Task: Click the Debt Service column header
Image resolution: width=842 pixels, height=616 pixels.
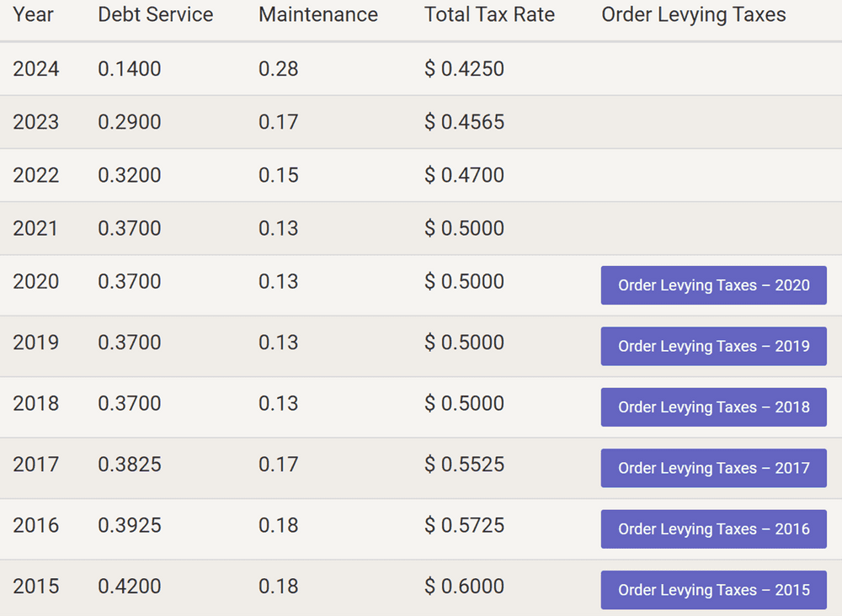Action: tap(155, 15)
